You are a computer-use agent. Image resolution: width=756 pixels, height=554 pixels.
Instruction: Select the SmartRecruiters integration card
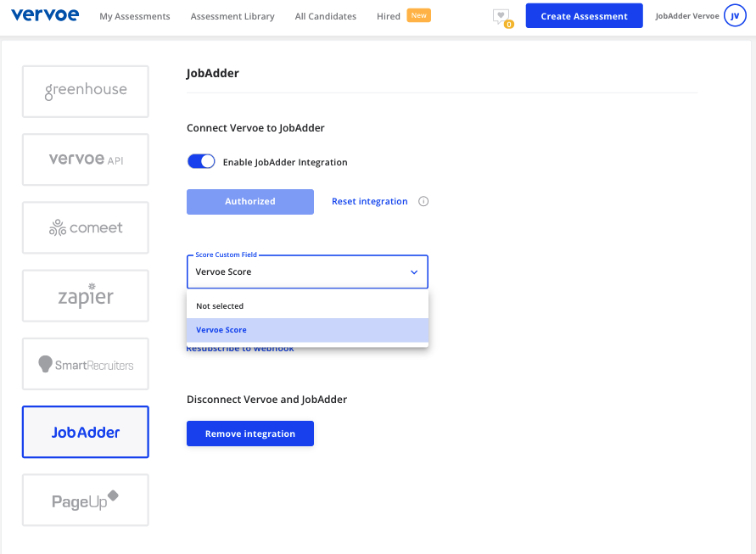click(86, 364)
